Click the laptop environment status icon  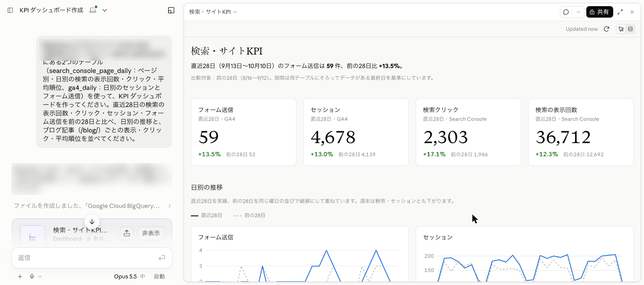(93, 10)
